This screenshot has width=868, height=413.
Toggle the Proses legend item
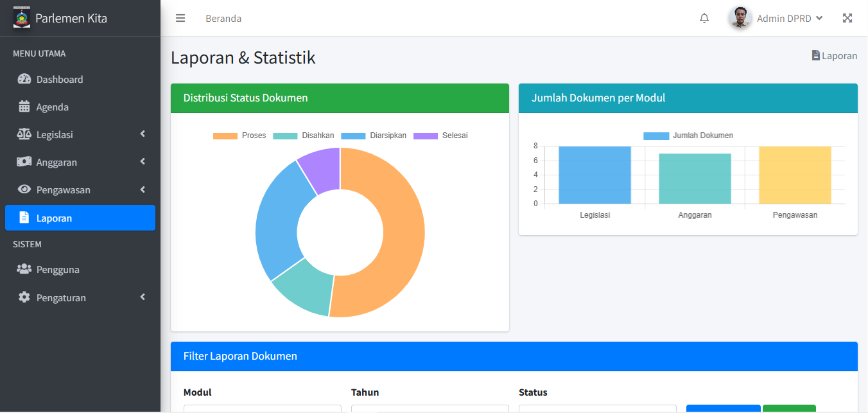(x=239, y=136)
